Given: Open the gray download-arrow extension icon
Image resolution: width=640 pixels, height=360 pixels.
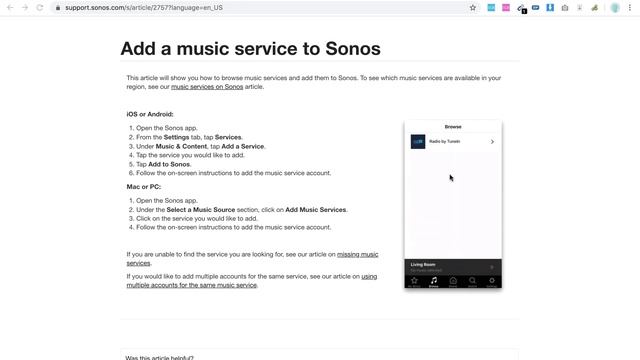Looking at the screenshot, I should 580,8.
